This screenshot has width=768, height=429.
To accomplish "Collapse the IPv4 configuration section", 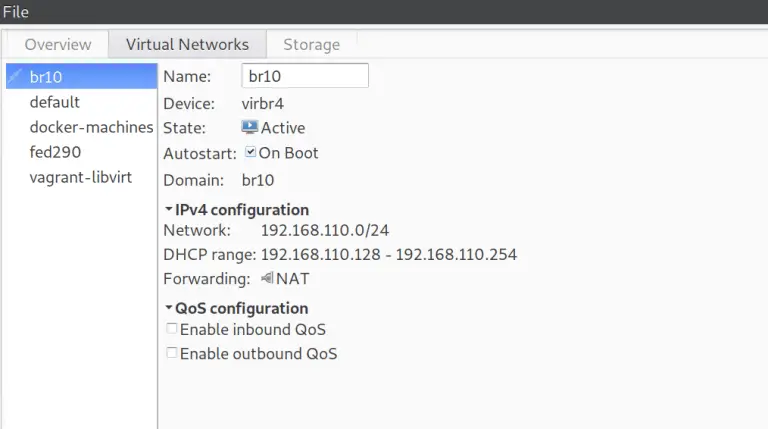I will 168,209.
